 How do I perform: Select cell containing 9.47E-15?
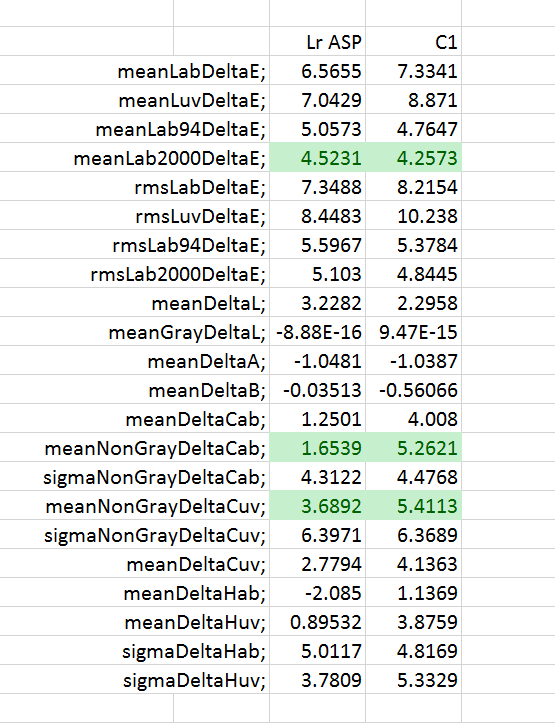pyautogui.click(x=413, y=332)
